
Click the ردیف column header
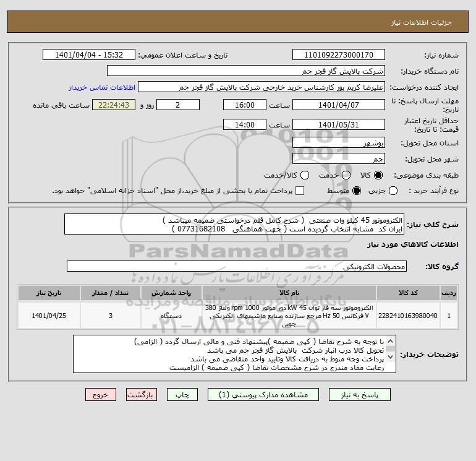tap(449, 293)
